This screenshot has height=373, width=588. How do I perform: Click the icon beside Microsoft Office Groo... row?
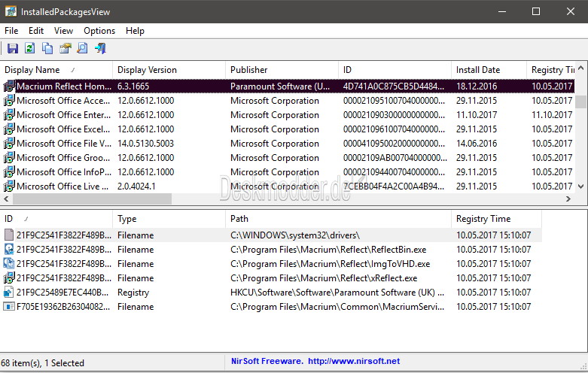9,158
